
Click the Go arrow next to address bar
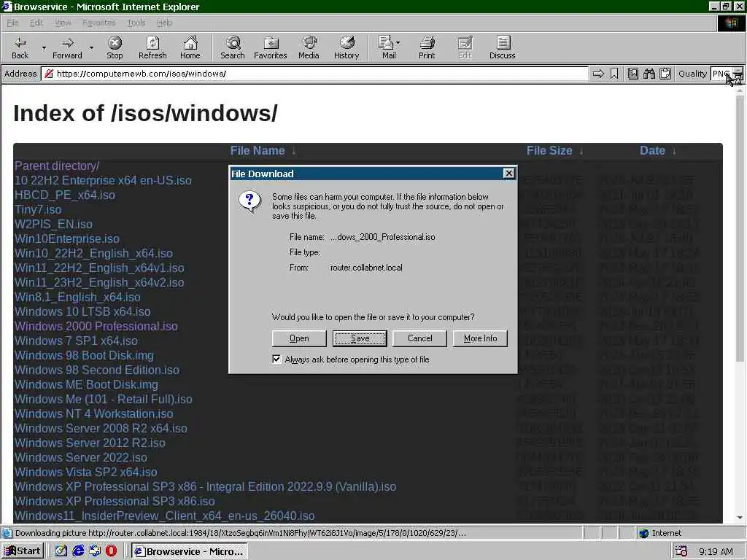coord(598,74)
